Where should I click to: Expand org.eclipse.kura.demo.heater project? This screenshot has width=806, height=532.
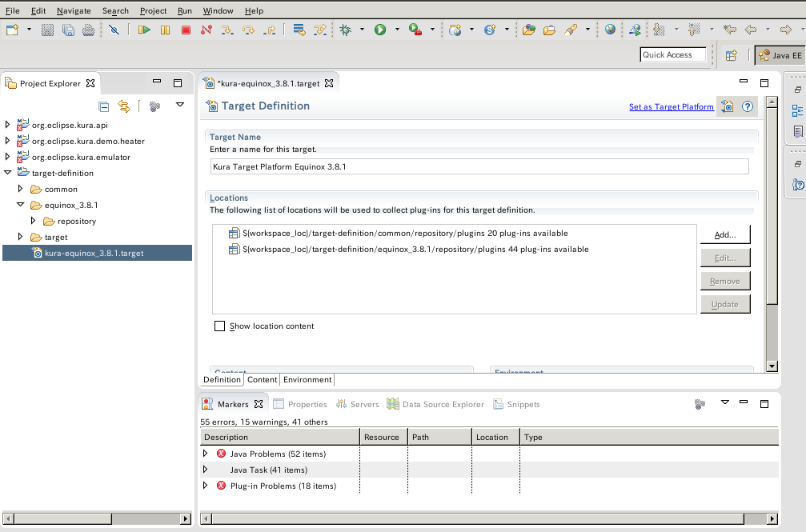coord(7,140)
